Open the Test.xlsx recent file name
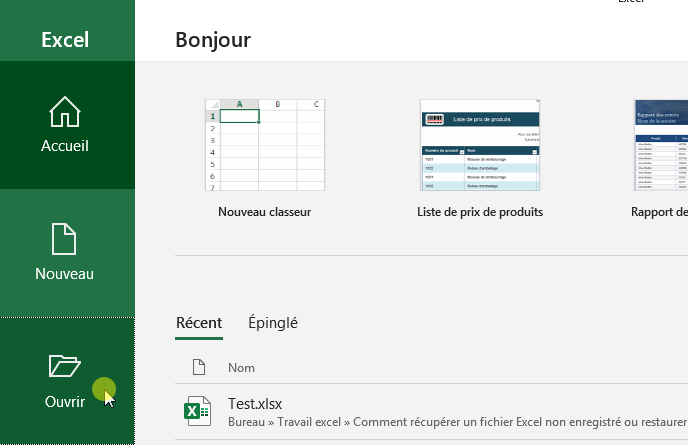This screenshot has height=445, width=688. tap(255, 404)
